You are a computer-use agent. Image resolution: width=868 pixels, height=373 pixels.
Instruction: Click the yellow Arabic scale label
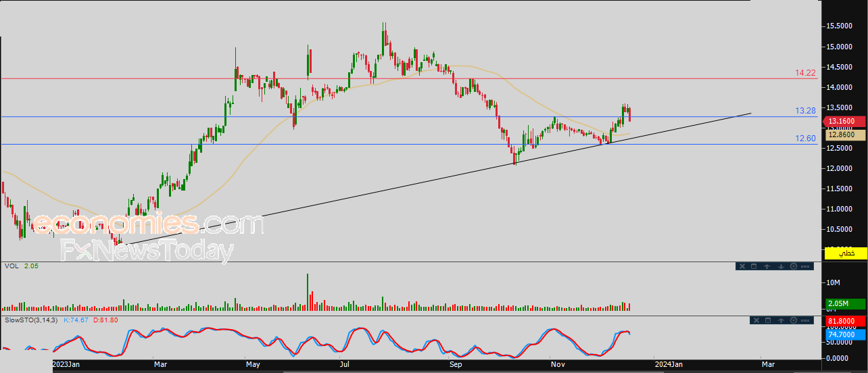tap(845, 253)
